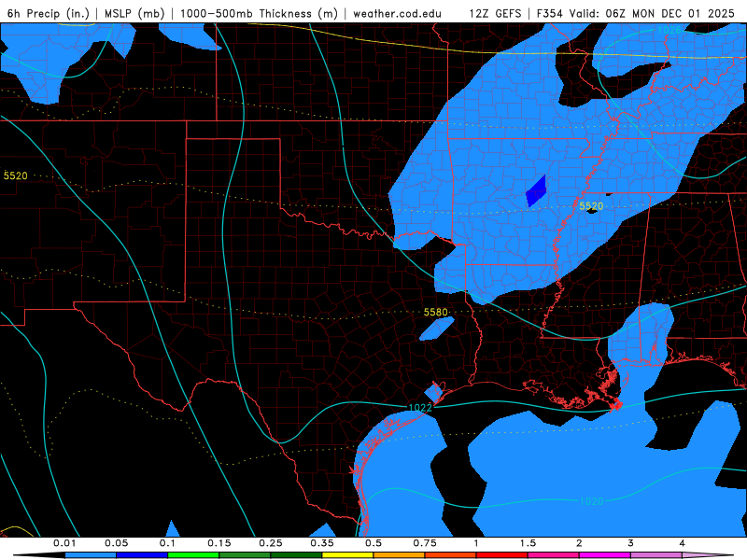Click the bright green 0.1–0.15 legend swatch
The height and width of the screenshot is (560, 747).
(x=193, y=555)
